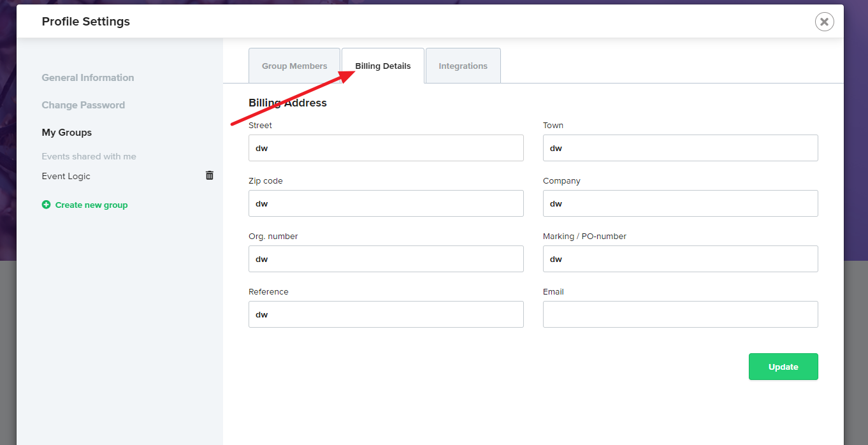Select the Marking / PO-number input box
Image resolution: width=868 pixels, height=445 pixels.
681,259
